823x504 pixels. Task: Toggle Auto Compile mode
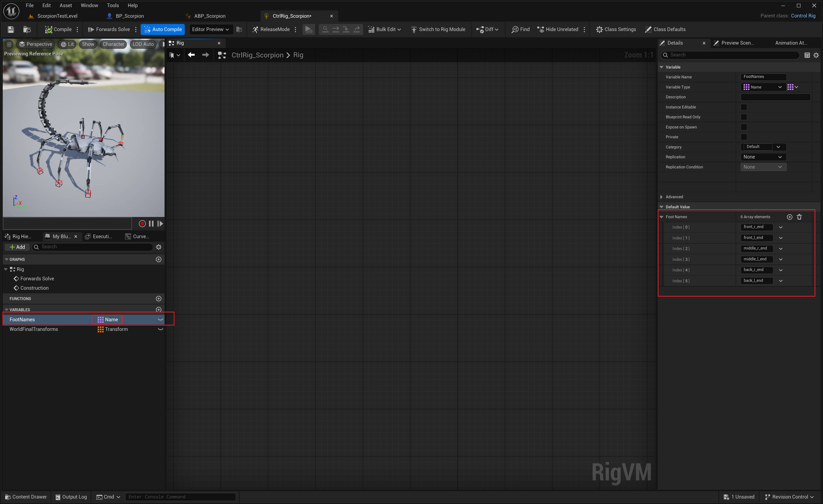coord(163,29)
